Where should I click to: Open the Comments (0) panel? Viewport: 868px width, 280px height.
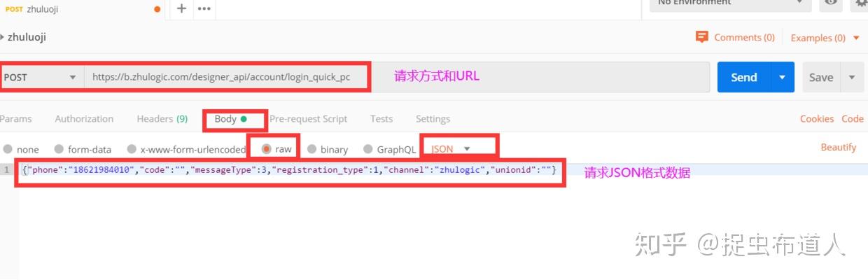coord(735,37)
